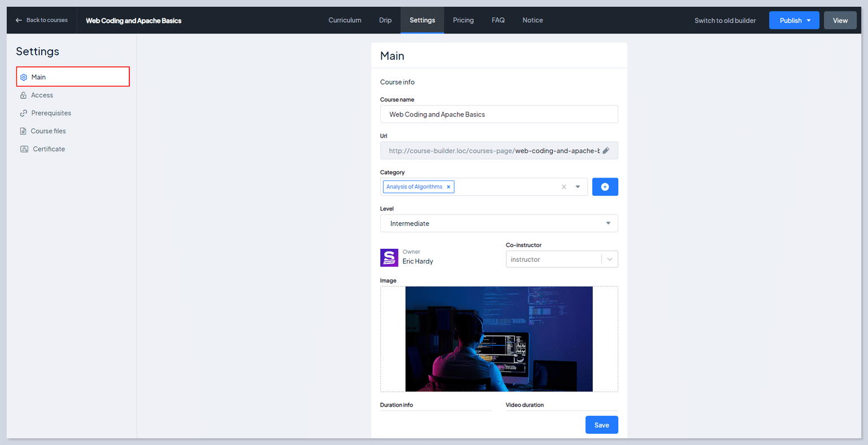This screenshot has height=445, width=868.
Task: Select the Main settings gear icon
Action: [24, 77]
